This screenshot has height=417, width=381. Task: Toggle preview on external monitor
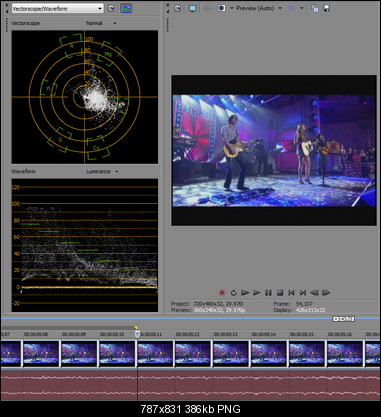(x=193, y=8)
